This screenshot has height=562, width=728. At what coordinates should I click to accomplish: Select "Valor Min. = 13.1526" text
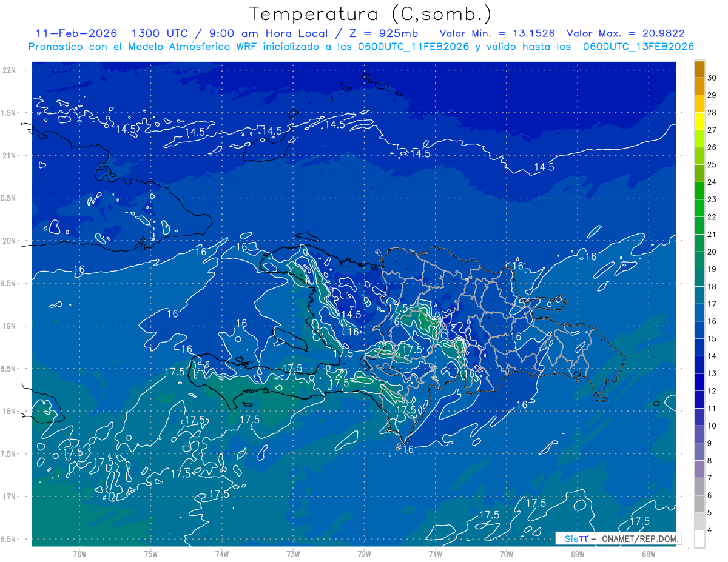point(497,33)
